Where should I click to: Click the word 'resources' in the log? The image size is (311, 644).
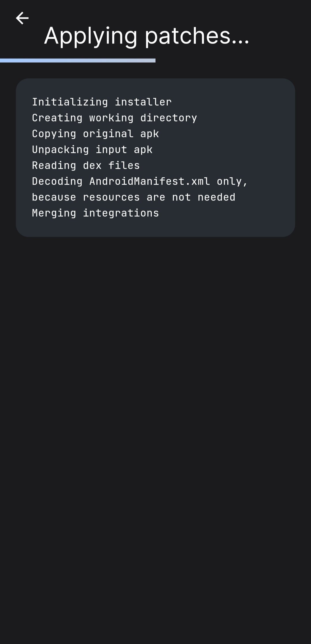point(111,197)
